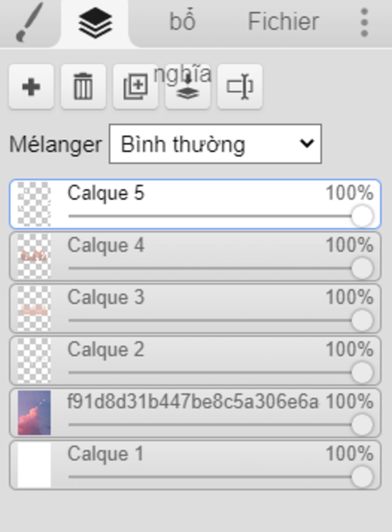Add a new layer with plus icon
Screen dimensions: 392x532
point(31,87)
